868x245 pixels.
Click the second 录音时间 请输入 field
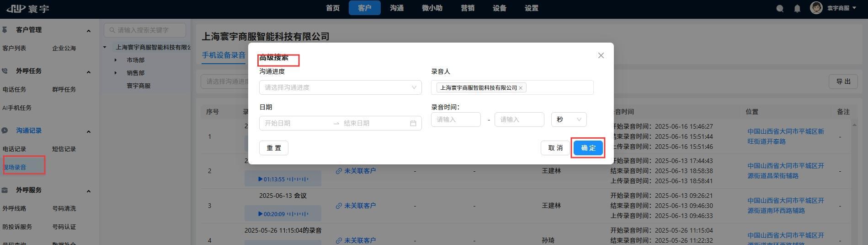(519, 120)
